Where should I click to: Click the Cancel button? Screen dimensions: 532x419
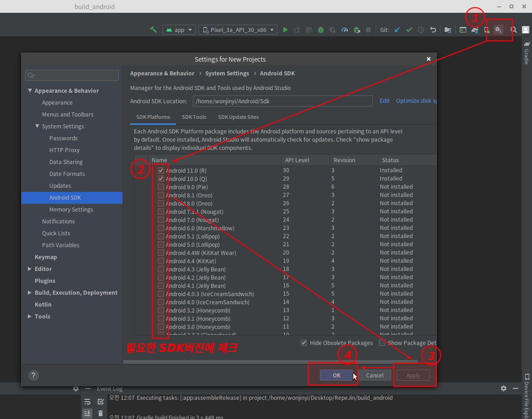[375, 375]
